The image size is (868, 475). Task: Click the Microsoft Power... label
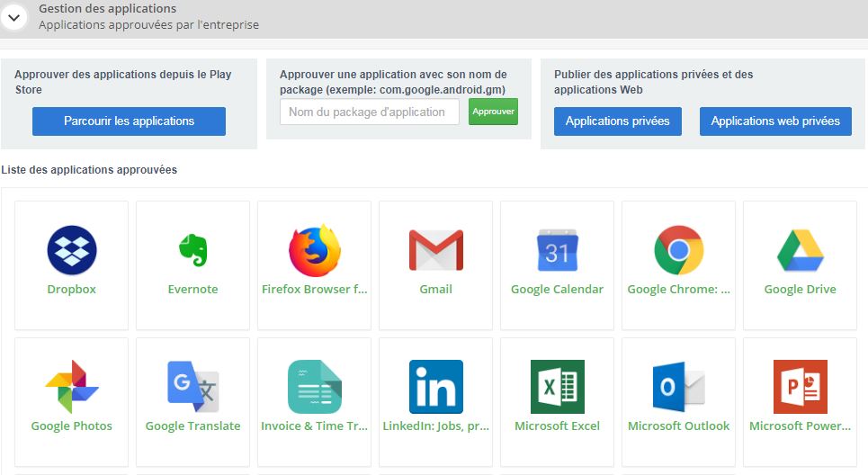[x=800, y=426]
